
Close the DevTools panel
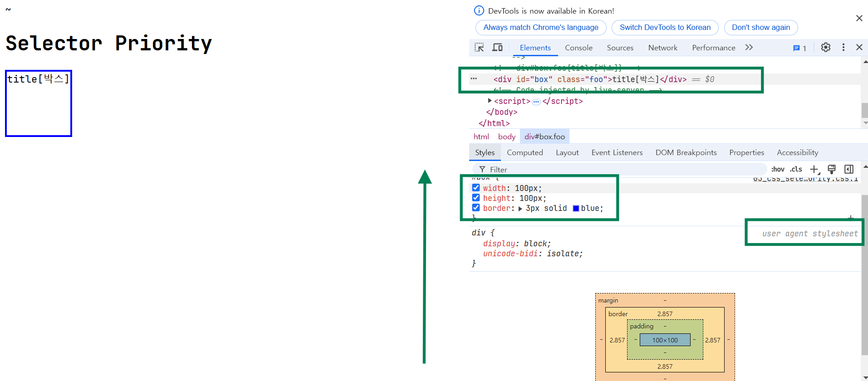[859, 47]
